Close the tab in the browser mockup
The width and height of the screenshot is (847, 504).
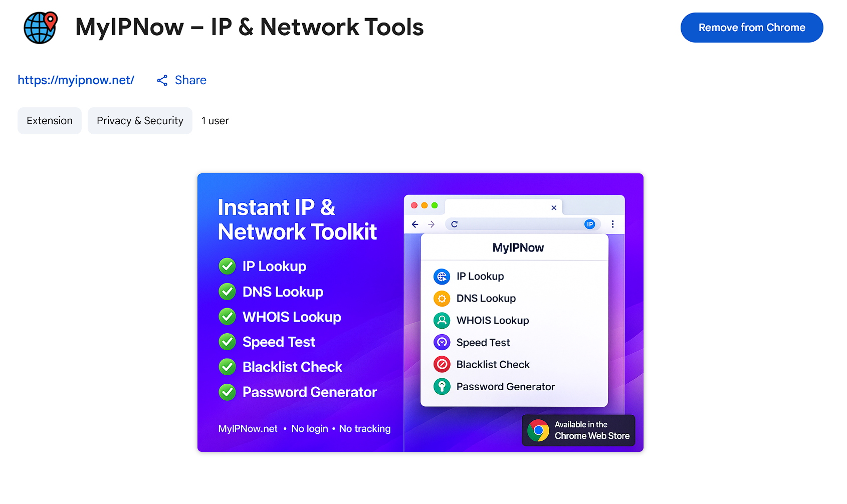click(554, 207)
